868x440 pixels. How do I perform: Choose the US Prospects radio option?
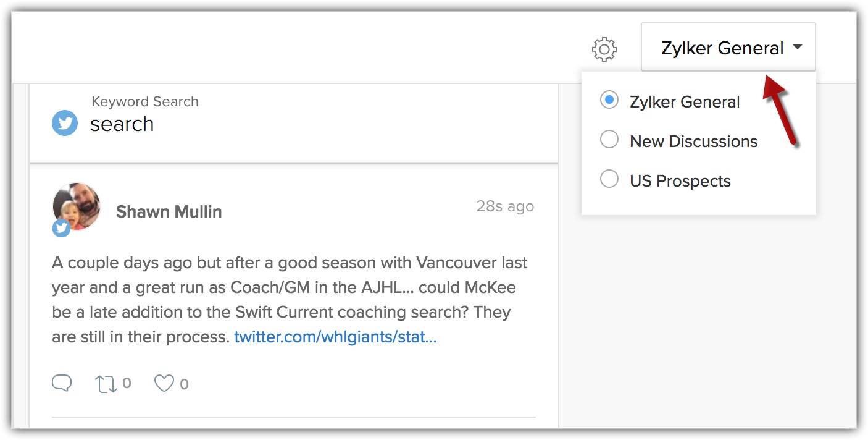coord(609,180)
